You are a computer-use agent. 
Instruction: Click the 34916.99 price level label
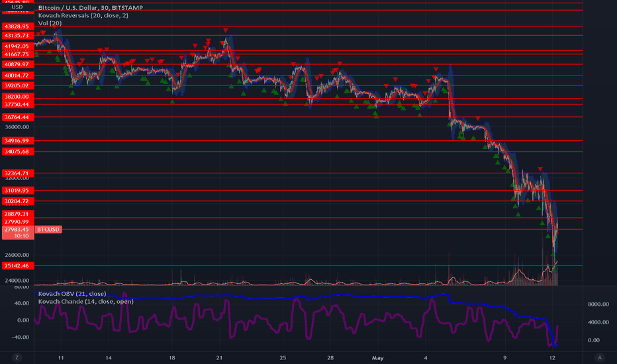coord(18,140)
